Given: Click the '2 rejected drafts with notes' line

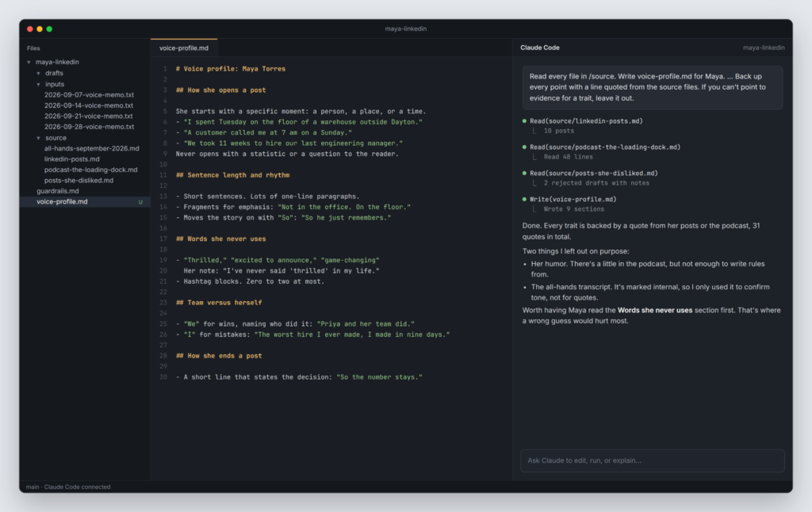Looking at the screenshot, I should (596, 183).
